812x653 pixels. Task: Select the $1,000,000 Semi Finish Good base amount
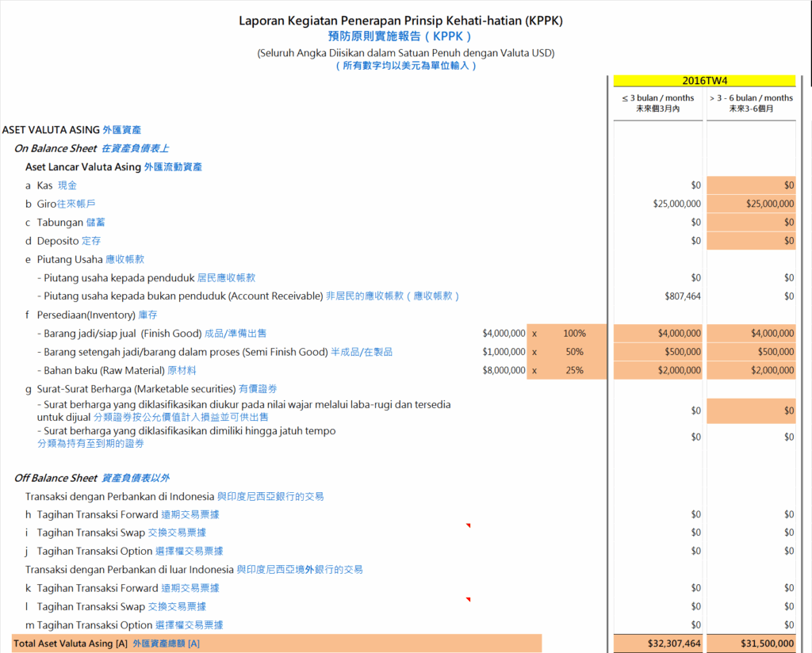[x=503, y=352]
